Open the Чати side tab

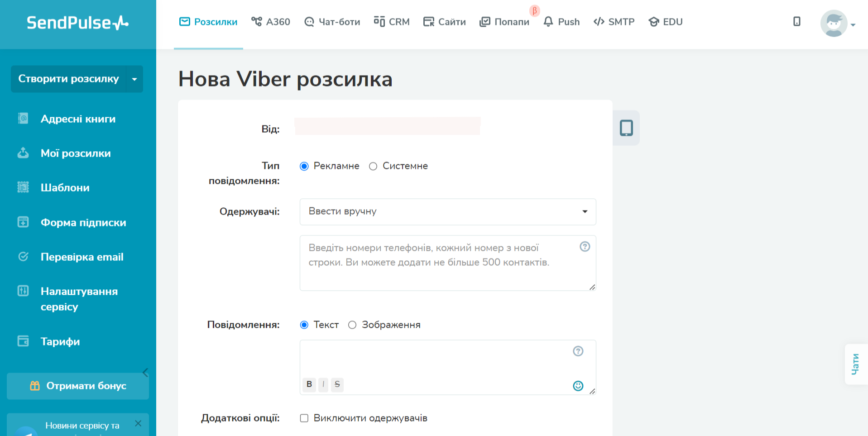click(856, 364)
